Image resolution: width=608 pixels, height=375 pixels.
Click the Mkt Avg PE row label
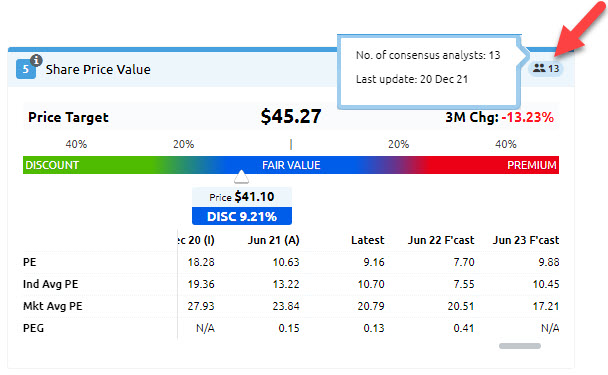[x=53, y=306]
